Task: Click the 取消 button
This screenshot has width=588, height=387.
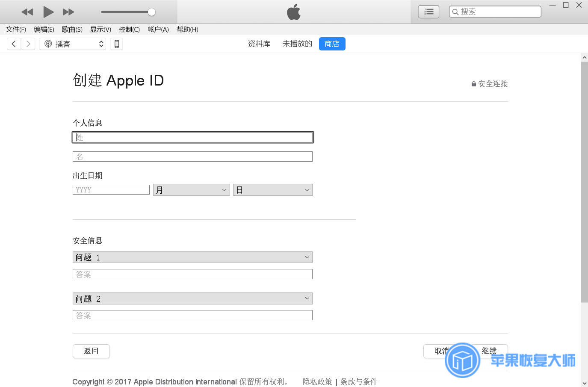Action: tap(442, 351)
